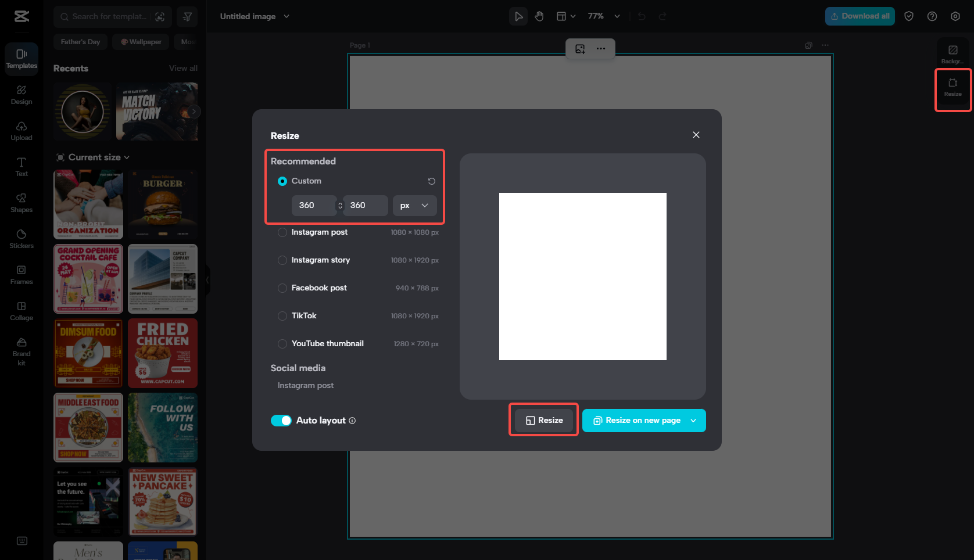
Task: Open the Stickers panel
Action: pyautogui.click(x=21, y=239)
